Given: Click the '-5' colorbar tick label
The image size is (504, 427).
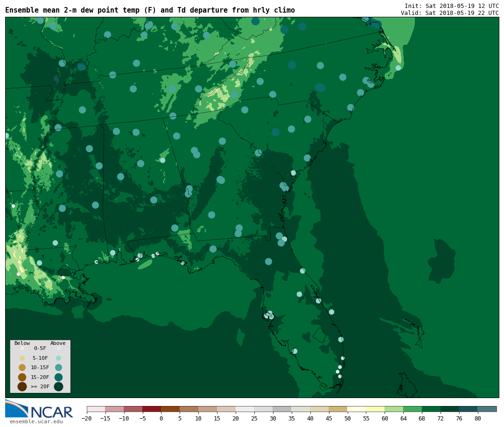Looking at the screenshot, I should click(143, 418).
